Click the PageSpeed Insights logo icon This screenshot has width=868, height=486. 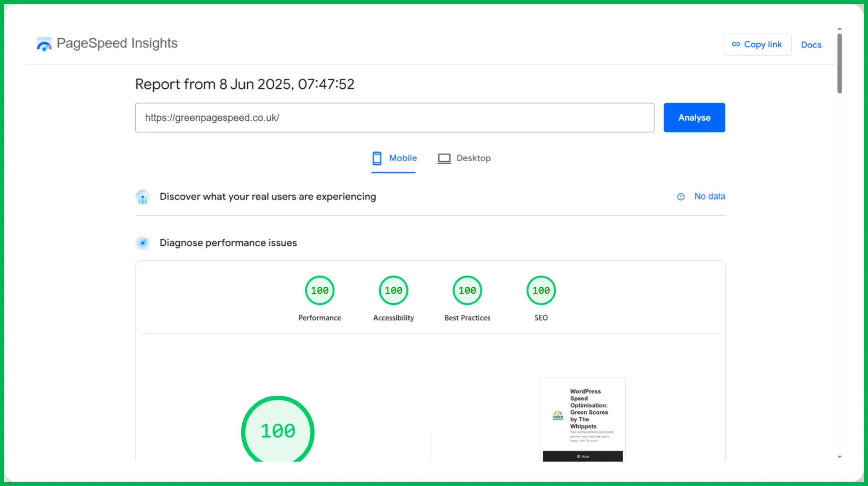tap(44, 44)
